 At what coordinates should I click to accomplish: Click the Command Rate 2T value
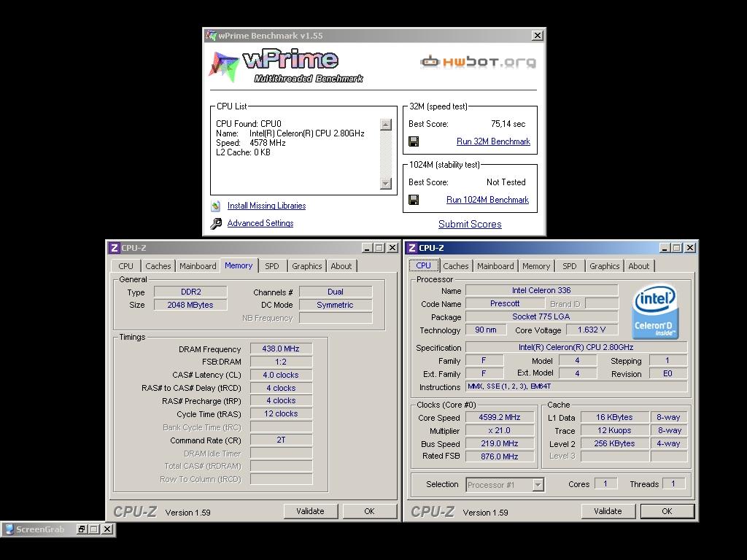(x=281, y=440)
